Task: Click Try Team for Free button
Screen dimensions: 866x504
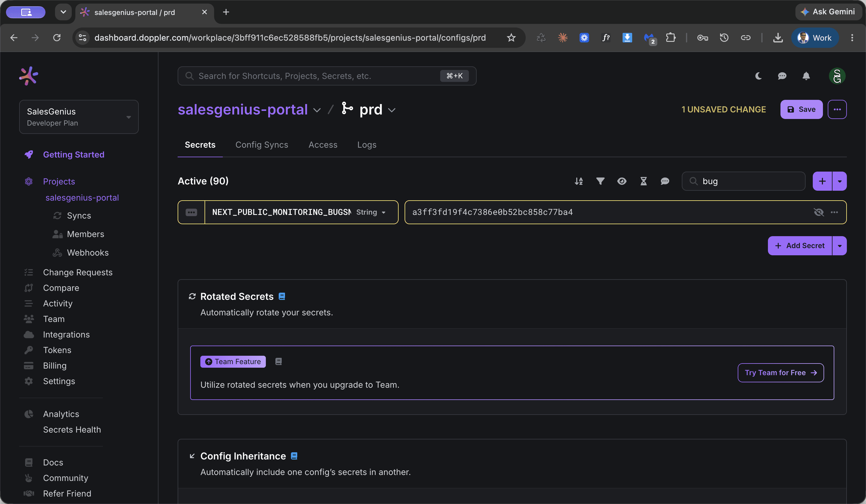Action: 780,373
